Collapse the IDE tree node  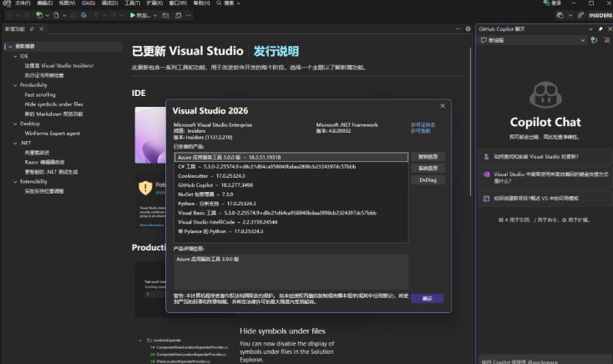point(15,56)
